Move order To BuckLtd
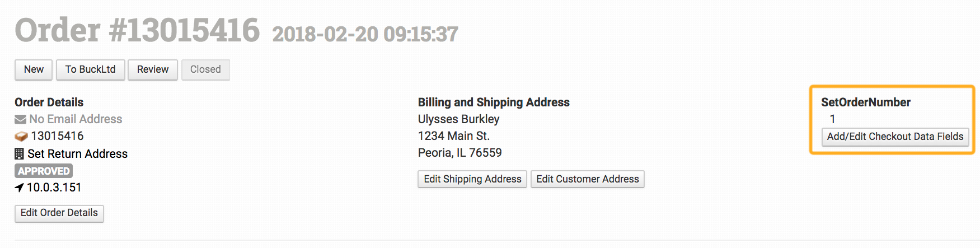This screenshot has width=980, height=248. point(91,69)
